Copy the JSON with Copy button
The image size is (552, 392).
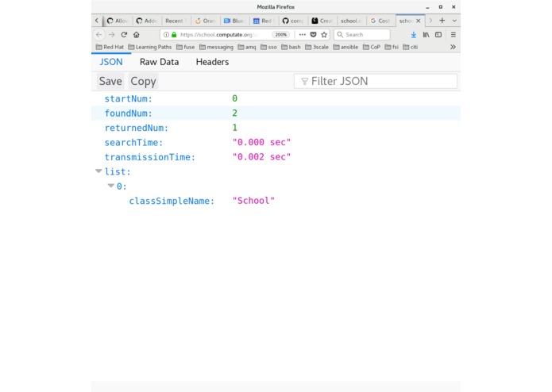point(143,81)
